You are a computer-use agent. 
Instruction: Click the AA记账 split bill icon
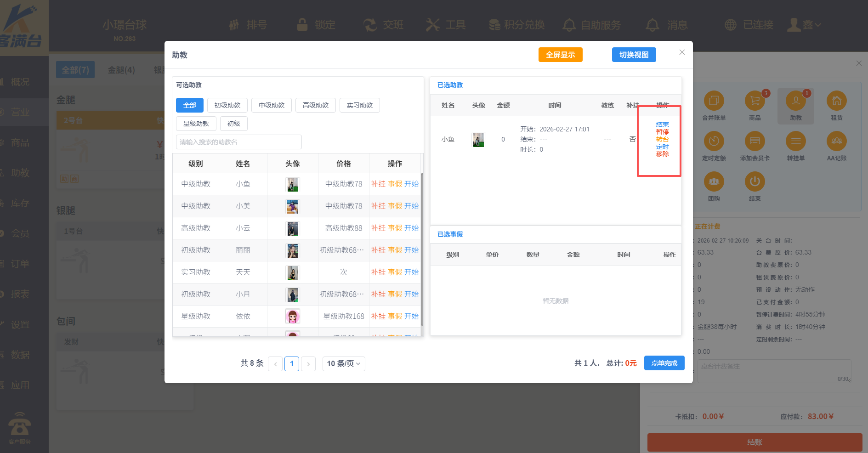(x=836, y=142)
